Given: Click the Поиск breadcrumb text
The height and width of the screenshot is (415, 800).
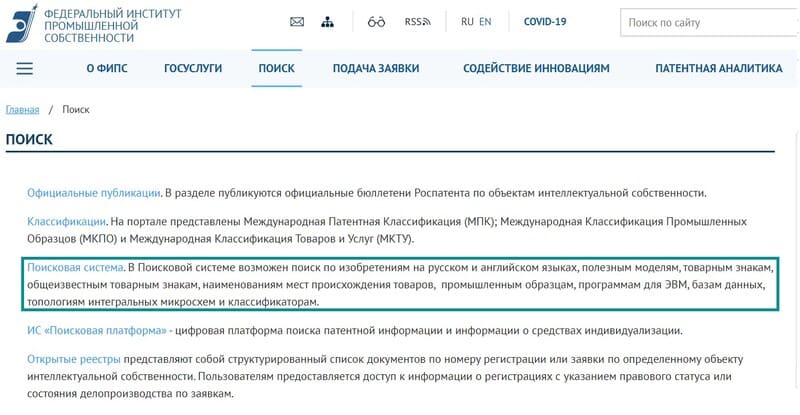Looking at the screenshot, I should [76, 110].
